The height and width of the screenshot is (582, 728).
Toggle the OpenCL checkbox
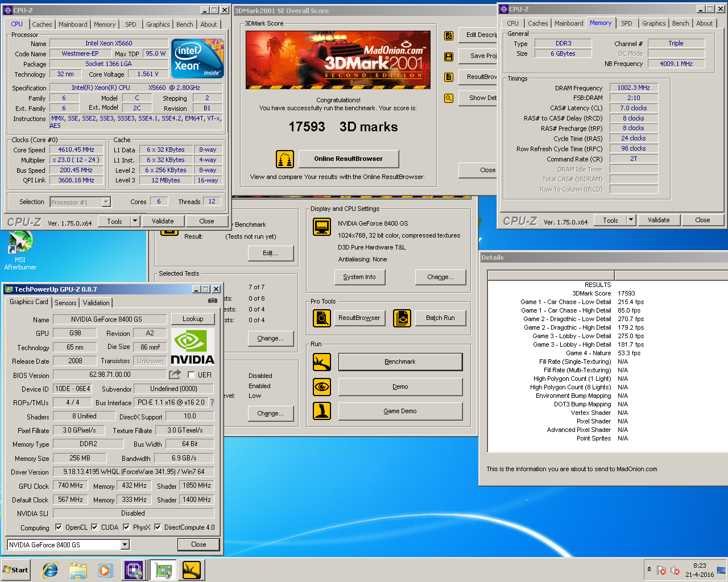(59, 527)
